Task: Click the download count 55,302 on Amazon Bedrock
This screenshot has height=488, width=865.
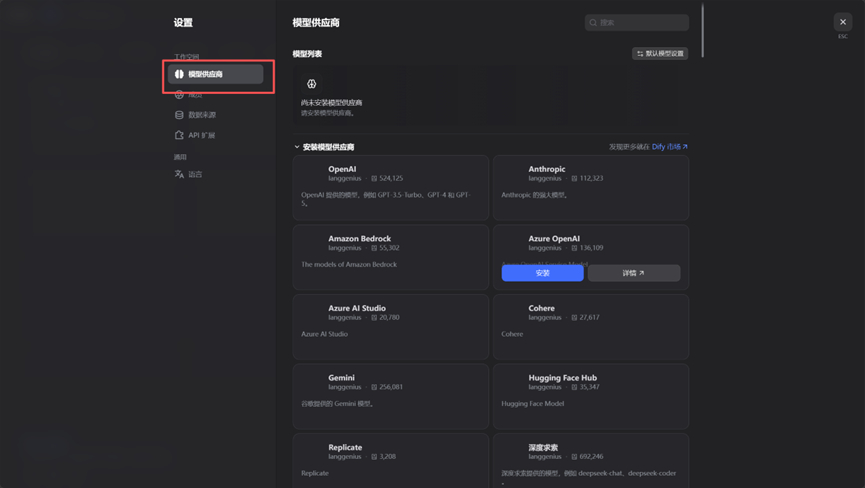Action: pyautogui.click(x=389, y=248)
